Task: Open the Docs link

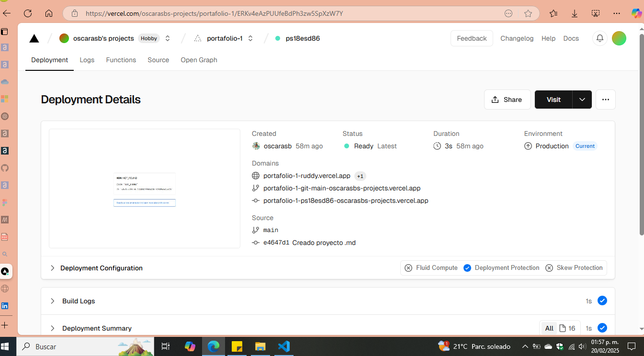Action: coord(571,38)
